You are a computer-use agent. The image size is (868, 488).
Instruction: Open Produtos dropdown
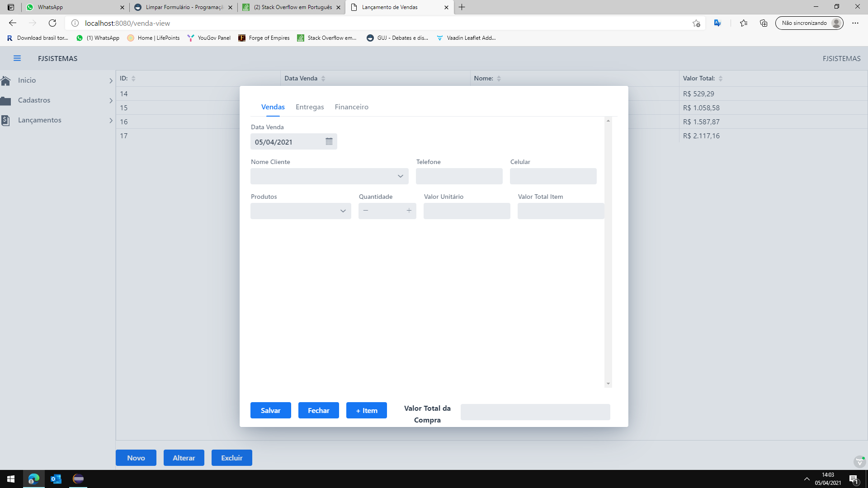pyautogui.click(x=343, y=211)
